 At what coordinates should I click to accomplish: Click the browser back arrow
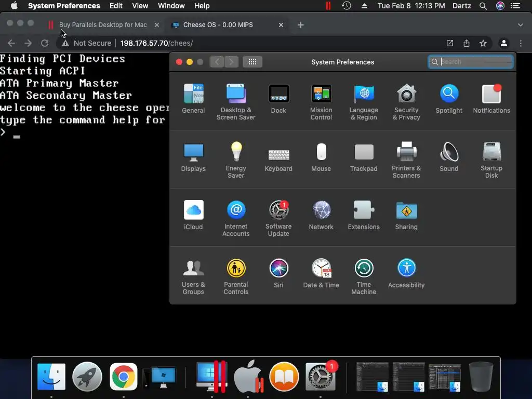(x=11, y=43)
